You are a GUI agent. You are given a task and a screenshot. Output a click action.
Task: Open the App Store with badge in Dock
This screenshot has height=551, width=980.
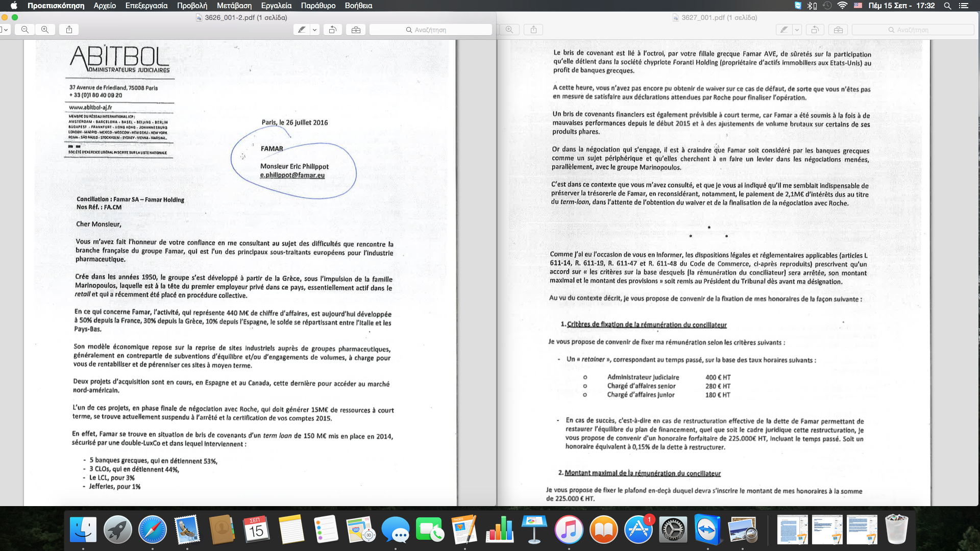coord(638,530)
